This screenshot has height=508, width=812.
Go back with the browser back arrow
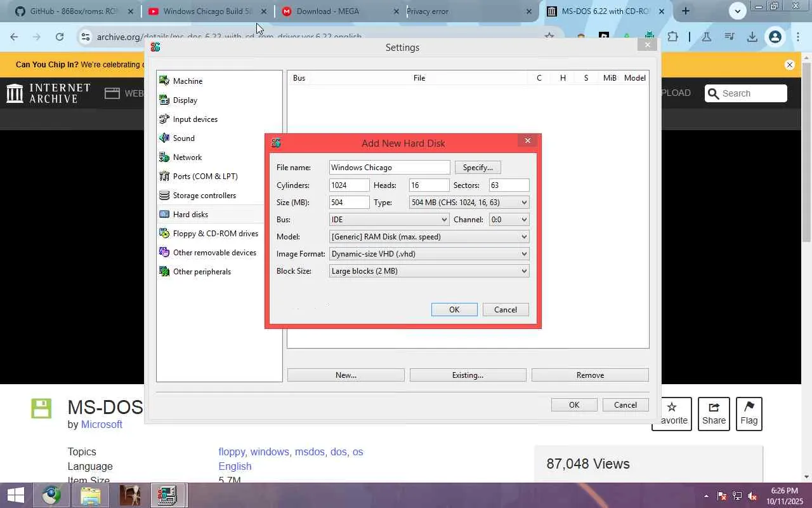[x=14, y=37]
